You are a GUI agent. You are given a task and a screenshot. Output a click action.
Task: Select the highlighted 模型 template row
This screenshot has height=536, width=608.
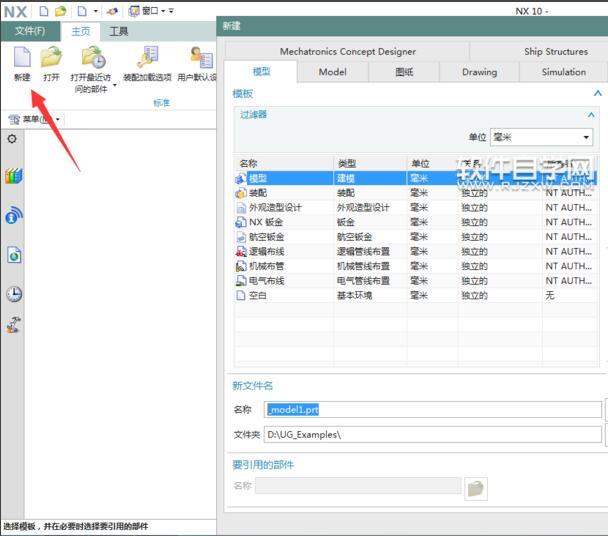click(416, 178)
